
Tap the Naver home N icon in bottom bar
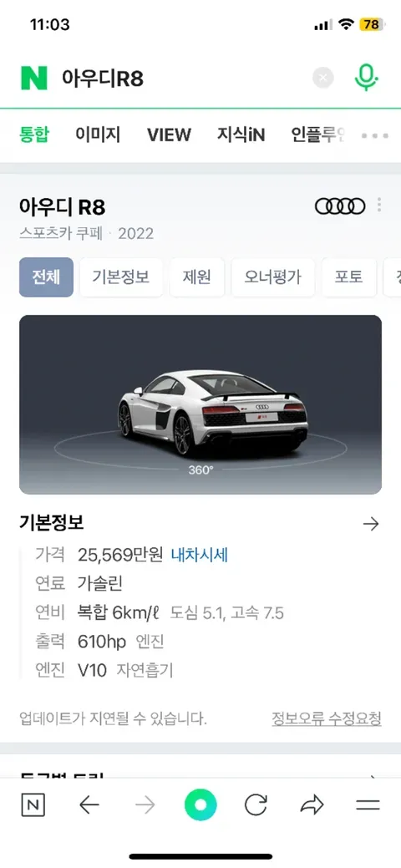(33, 805)
